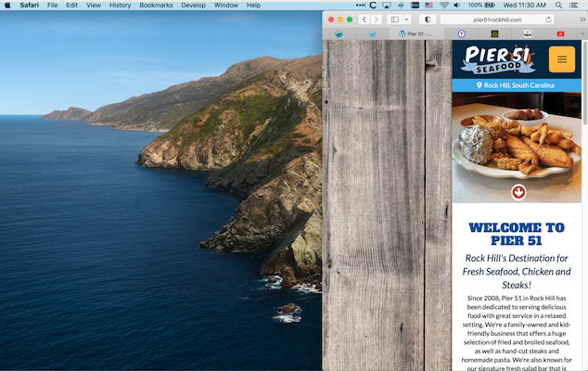Click the page vertical scrollbar

click(584, 83)
